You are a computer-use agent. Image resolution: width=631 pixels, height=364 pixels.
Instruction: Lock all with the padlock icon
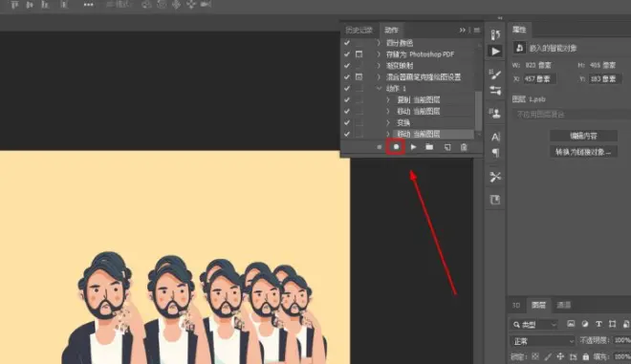tap(586, 356)
